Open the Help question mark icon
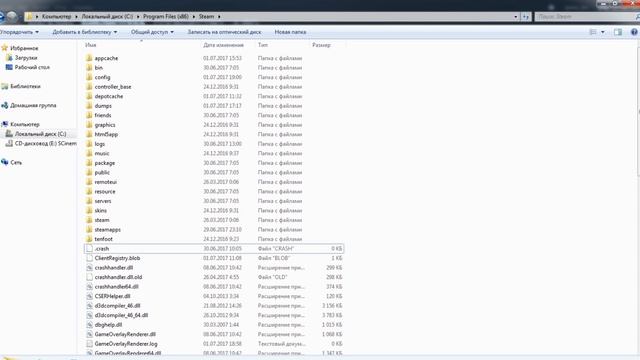 tap(634, 32)
